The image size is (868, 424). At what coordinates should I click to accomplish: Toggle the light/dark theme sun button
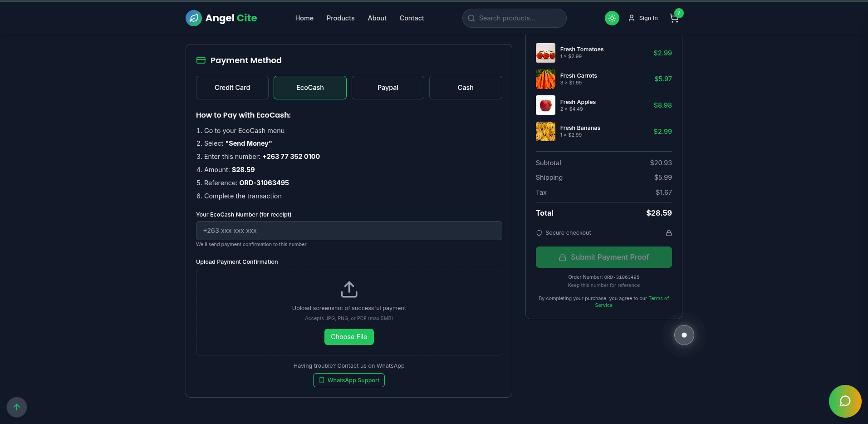click(612, 18)
